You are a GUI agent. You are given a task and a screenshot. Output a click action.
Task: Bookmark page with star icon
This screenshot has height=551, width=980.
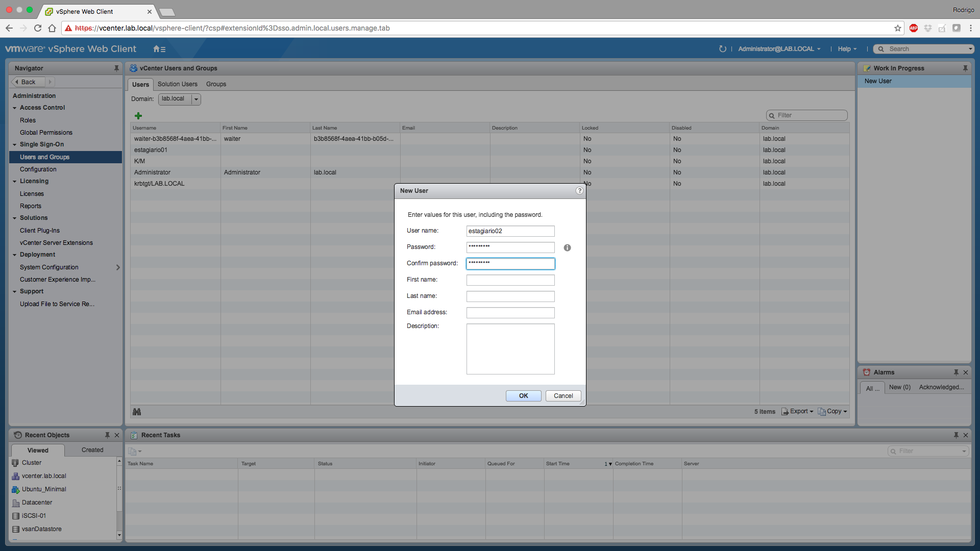(x=897, y=28)
